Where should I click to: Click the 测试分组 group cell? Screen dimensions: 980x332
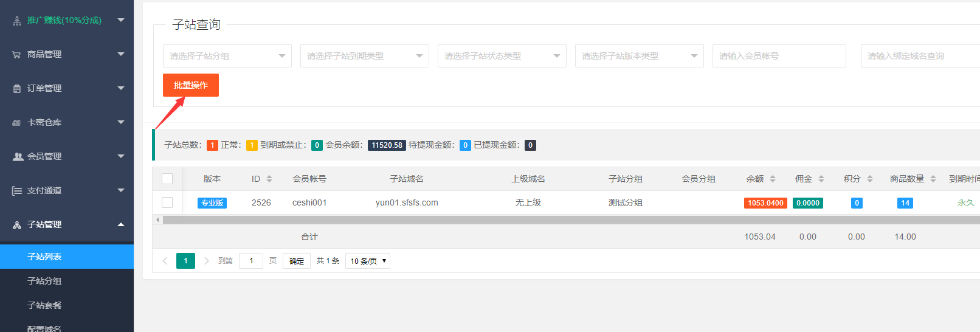coord(626,202)
